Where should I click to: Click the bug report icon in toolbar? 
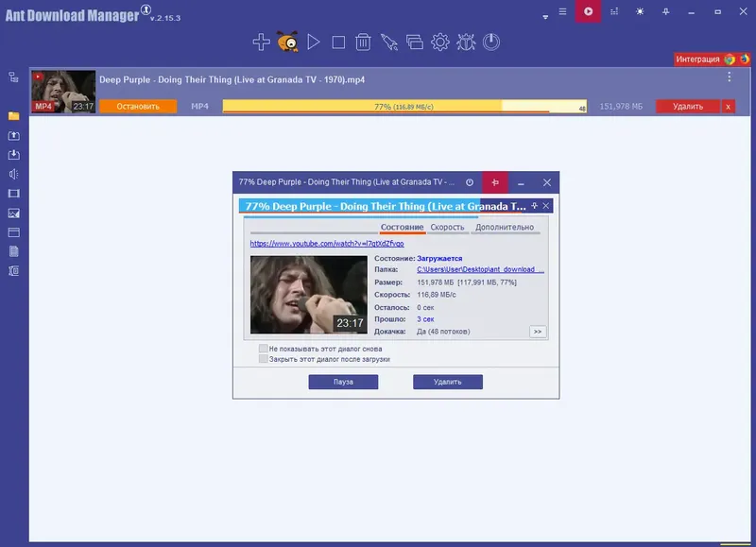(466, 43)
